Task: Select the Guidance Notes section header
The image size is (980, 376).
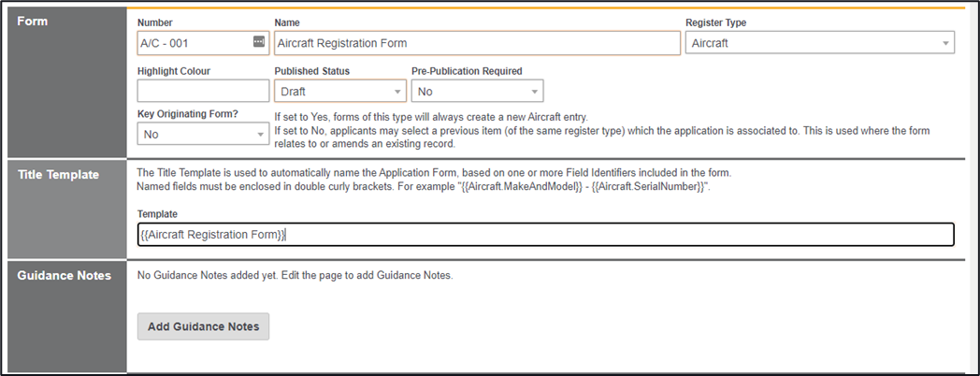Action: (x=64, y=275)
